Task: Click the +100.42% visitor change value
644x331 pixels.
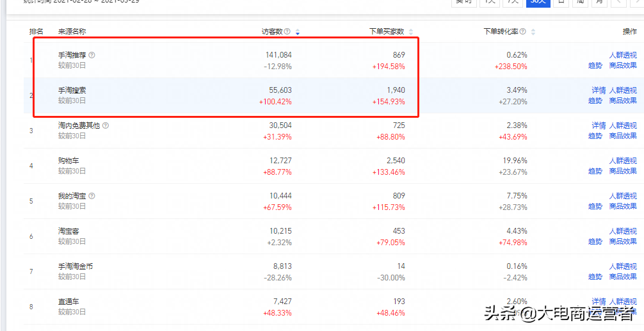Action: click(x=275, y=101)
